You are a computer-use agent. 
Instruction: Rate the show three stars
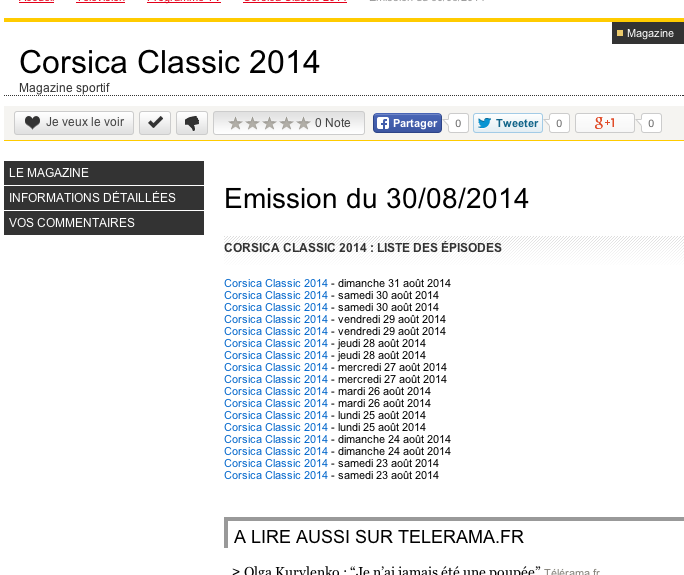(269, 123)
